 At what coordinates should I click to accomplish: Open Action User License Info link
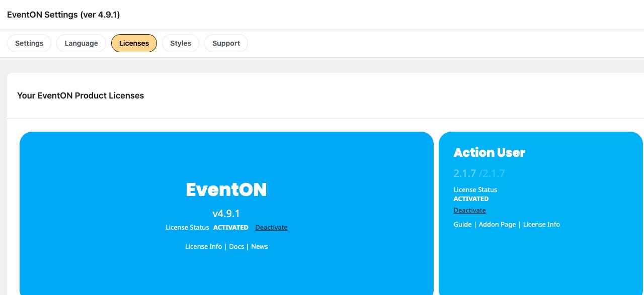pos(541,225)
